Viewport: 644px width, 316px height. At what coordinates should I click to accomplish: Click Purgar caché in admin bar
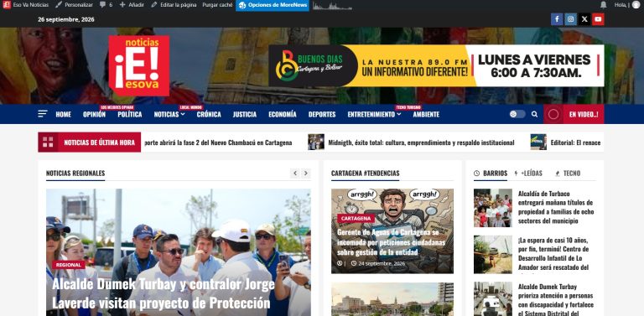[218, 5]
